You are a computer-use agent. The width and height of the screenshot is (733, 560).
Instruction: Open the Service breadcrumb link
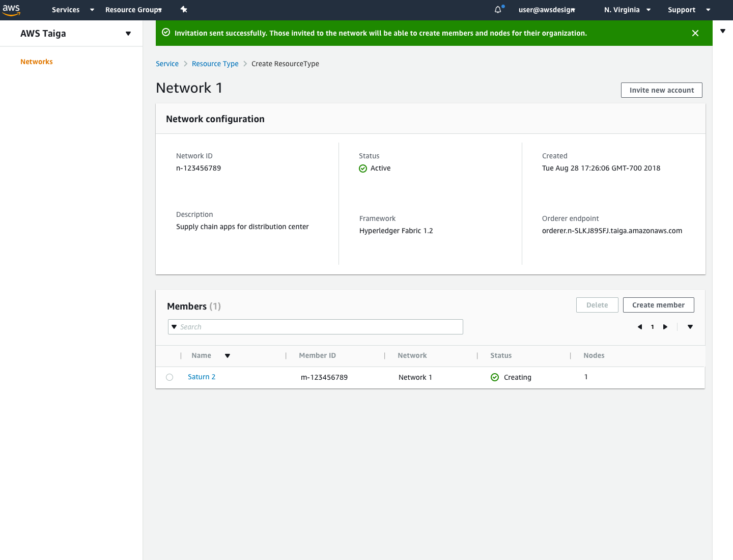167,64
